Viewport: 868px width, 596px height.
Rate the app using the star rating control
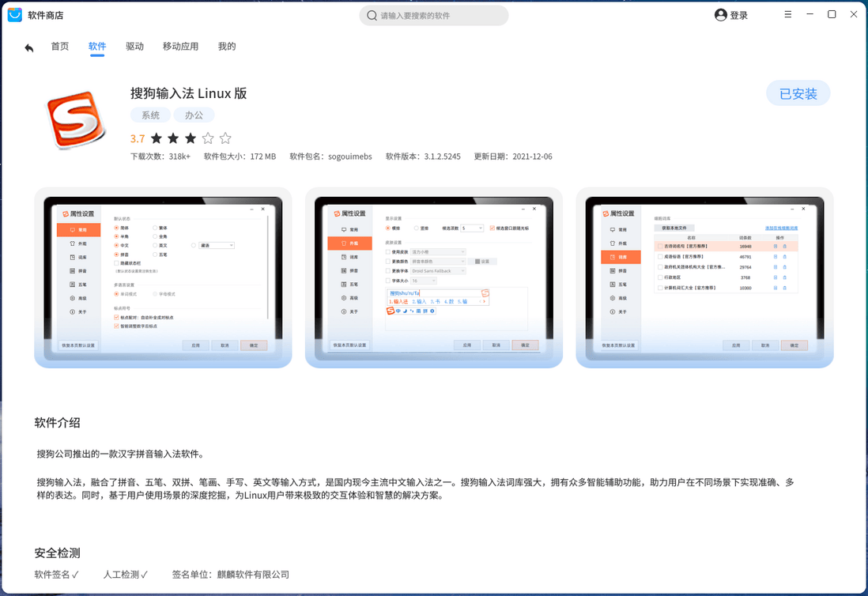[x=190, y=138]
